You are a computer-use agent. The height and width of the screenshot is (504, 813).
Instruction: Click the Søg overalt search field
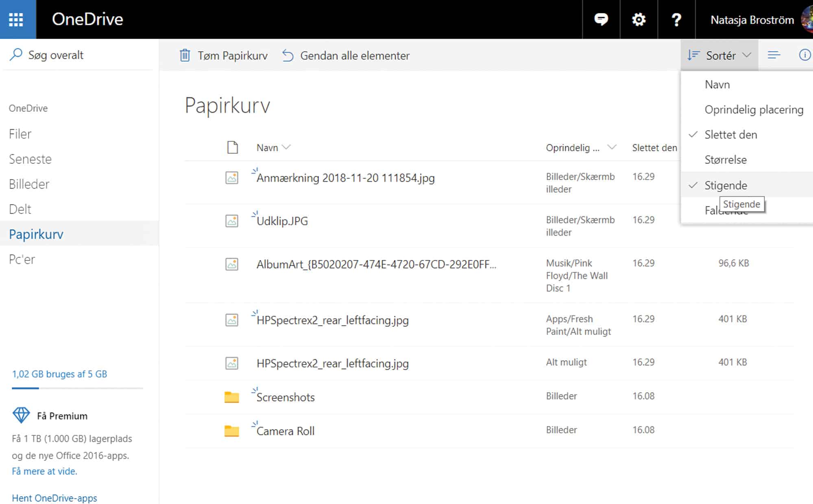(56, 55)
